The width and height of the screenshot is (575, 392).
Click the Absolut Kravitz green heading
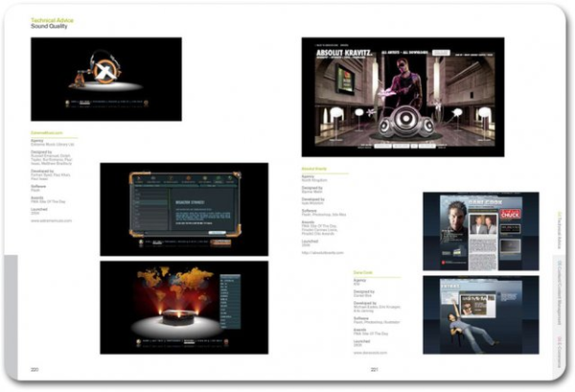tap(314, 169)
